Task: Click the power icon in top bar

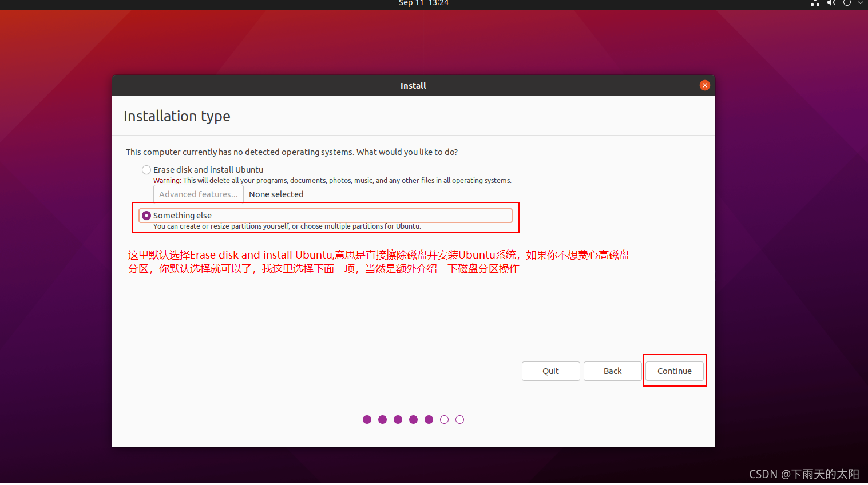Action: click(847, 3)
